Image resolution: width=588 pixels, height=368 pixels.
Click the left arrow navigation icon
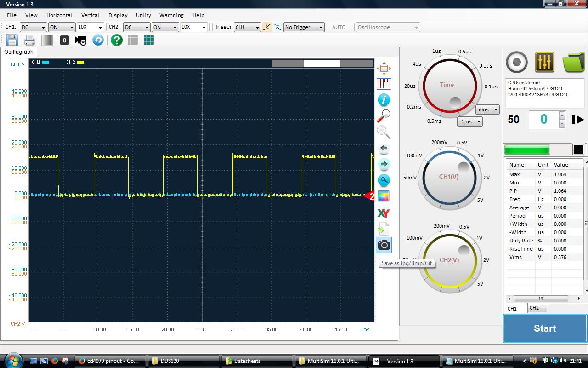click(384, 148)
